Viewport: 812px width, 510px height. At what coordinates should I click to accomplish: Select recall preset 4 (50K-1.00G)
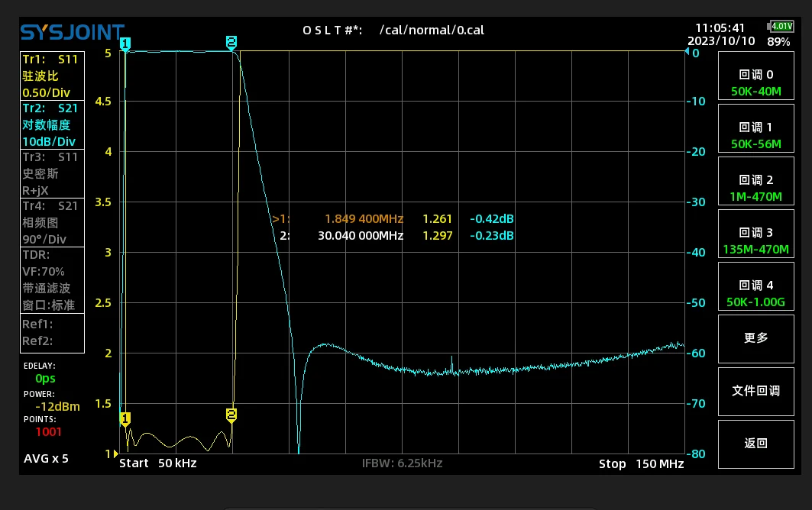[755, 286]
